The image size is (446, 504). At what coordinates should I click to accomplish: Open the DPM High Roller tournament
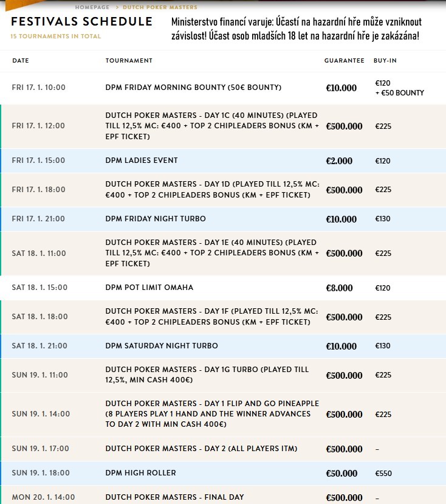141,473
